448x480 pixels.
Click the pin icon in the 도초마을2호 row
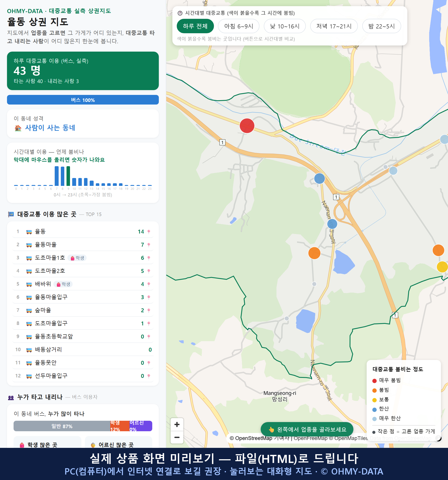point(149,271)
